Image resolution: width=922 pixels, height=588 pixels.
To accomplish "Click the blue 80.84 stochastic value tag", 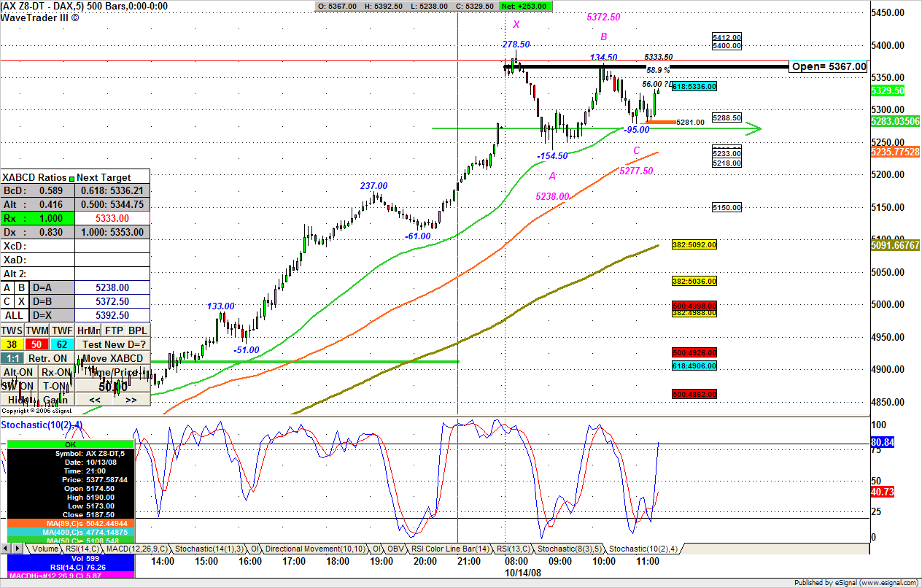I will [883, 443].
